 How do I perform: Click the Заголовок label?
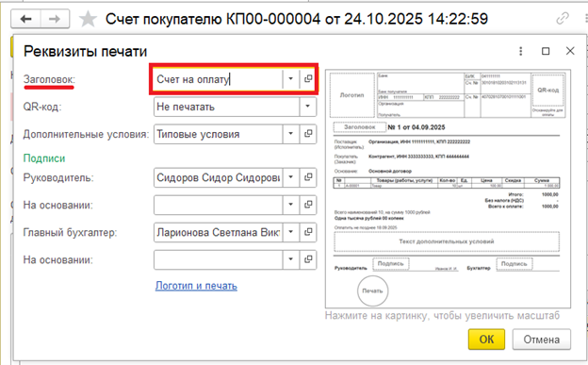[x=49, y=79]
